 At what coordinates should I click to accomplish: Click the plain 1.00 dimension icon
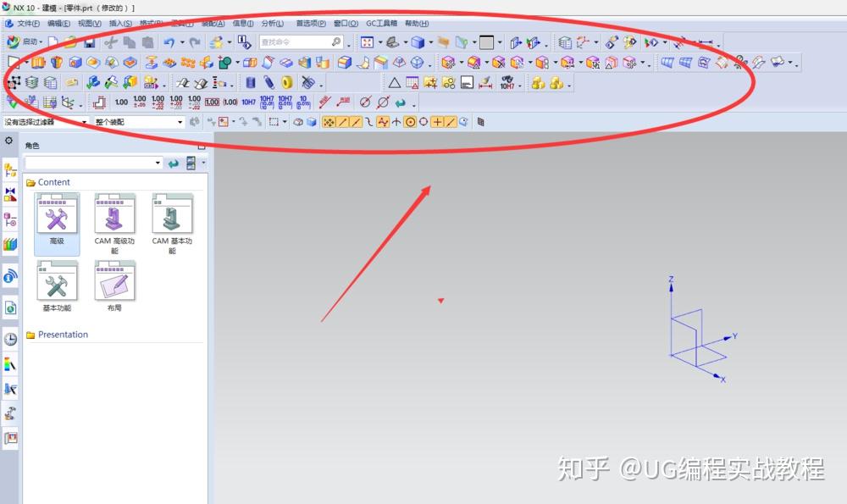[121, 102]
